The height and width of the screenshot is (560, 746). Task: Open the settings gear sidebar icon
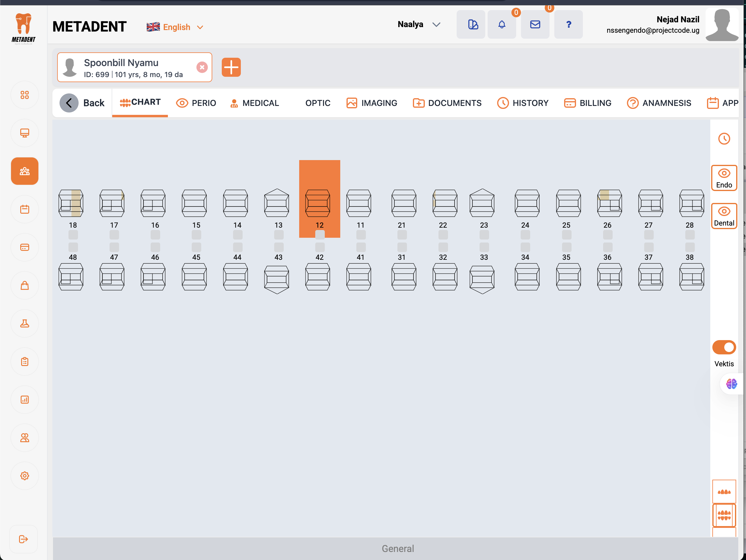(x=25, y=475)
